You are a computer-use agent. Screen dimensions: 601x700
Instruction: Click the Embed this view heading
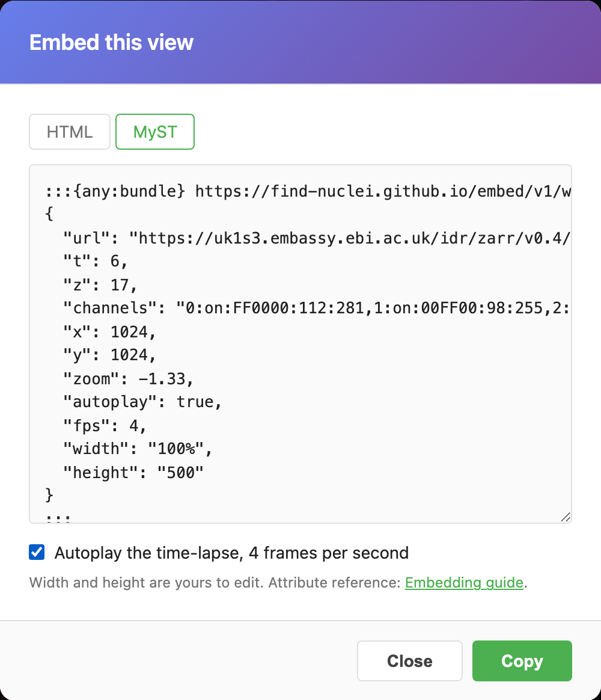point(111,43)
